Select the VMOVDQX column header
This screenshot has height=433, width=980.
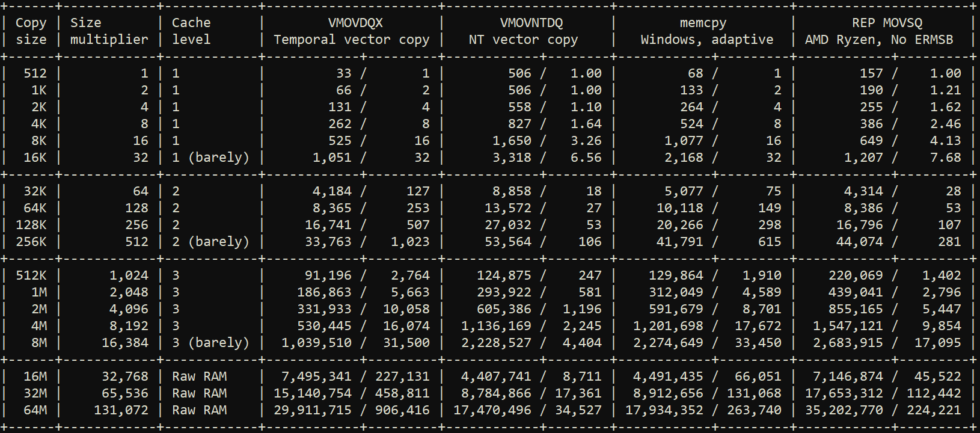[355, 23]
